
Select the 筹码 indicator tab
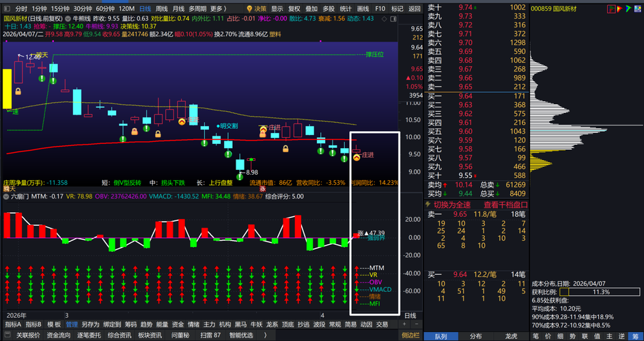pyautogui.click(x=130, y=325)
